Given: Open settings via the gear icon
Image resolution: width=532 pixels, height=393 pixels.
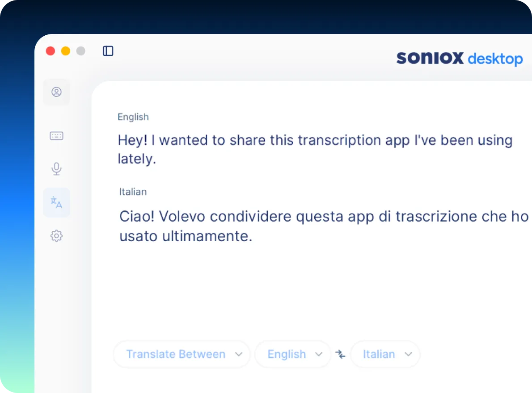Looking at the screenshot, I should [x=56, y=236].
